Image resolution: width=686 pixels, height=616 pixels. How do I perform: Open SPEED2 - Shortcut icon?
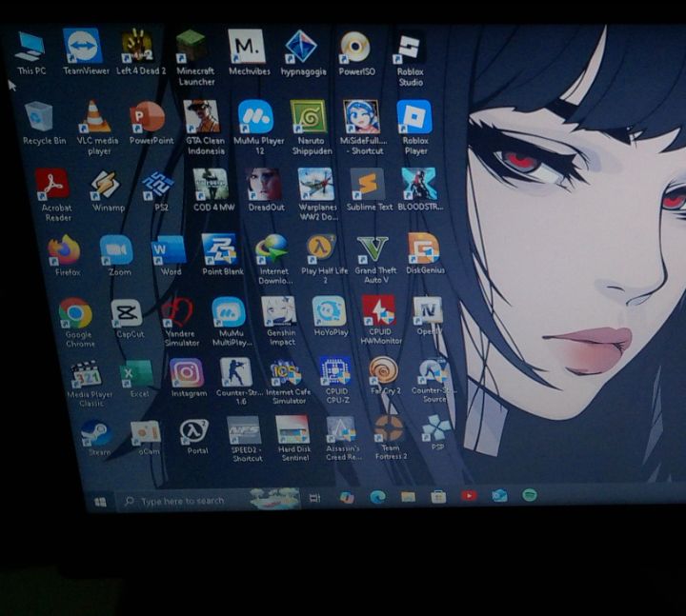coord(246,440)
